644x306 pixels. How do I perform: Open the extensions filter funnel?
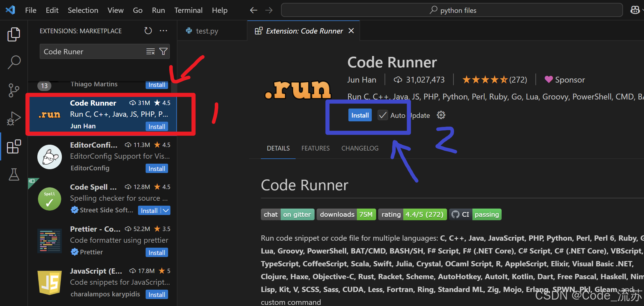[163, 52]
